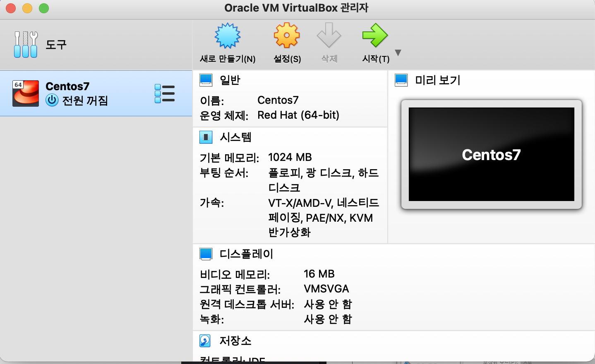This screenshot has width=595, height=364.
Task: Start the VM with green arrow (시작)
Action: coord(375,35)
